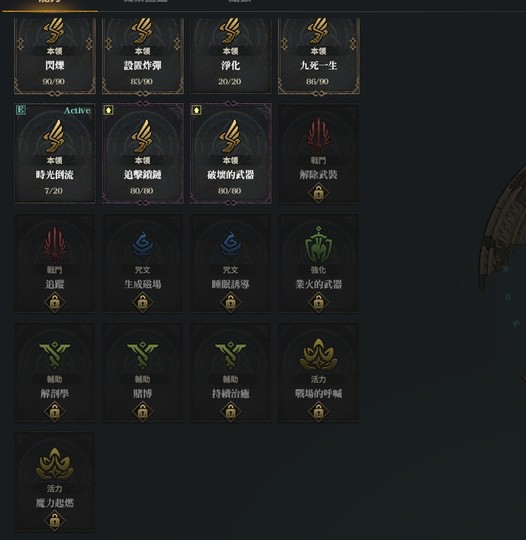Click the lock icon under 持續治癒
The height and width of the screenshot is (540, 526).
point(230,412)
